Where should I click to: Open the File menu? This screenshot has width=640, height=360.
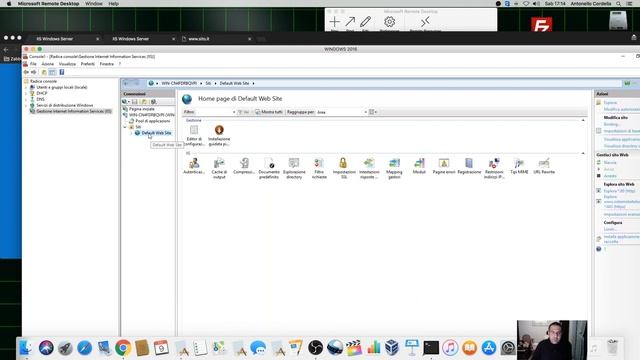[33, 64]
